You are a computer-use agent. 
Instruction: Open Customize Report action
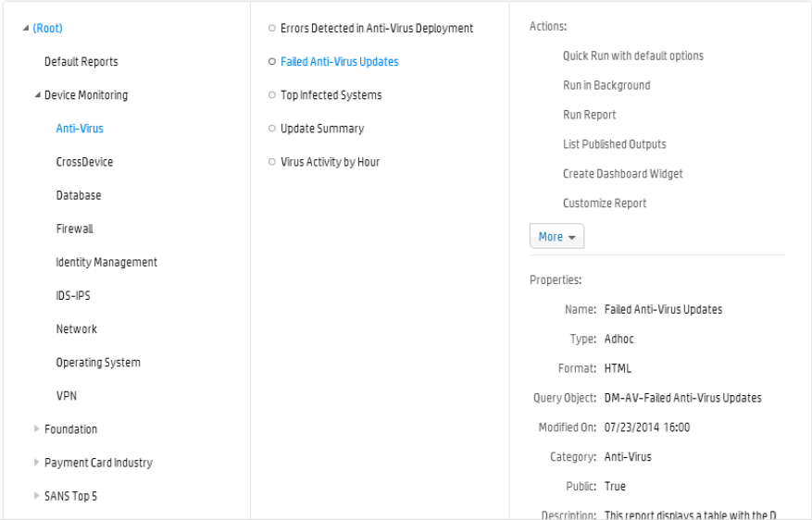pyautogui.click(x=605, y=204)
